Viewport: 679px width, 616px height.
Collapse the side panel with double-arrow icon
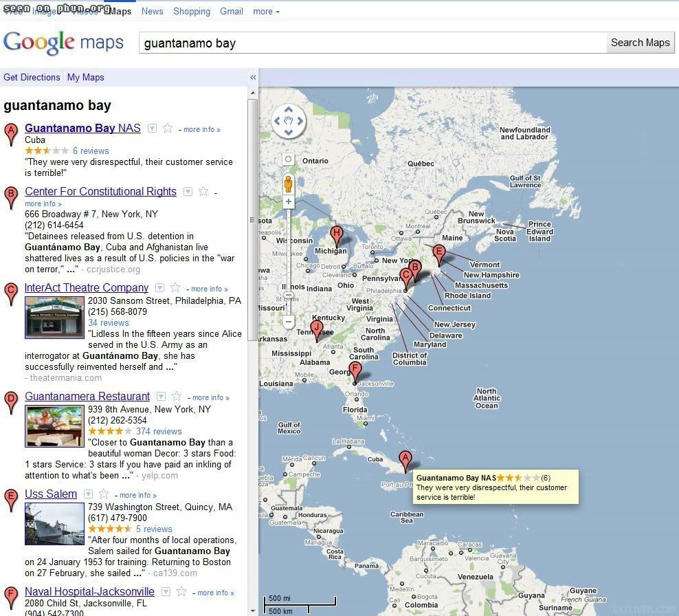coord(252,78)
